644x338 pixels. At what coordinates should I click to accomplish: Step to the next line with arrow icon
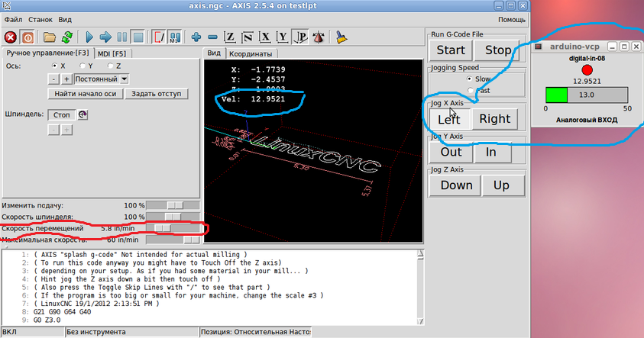[x=105, y=37]
